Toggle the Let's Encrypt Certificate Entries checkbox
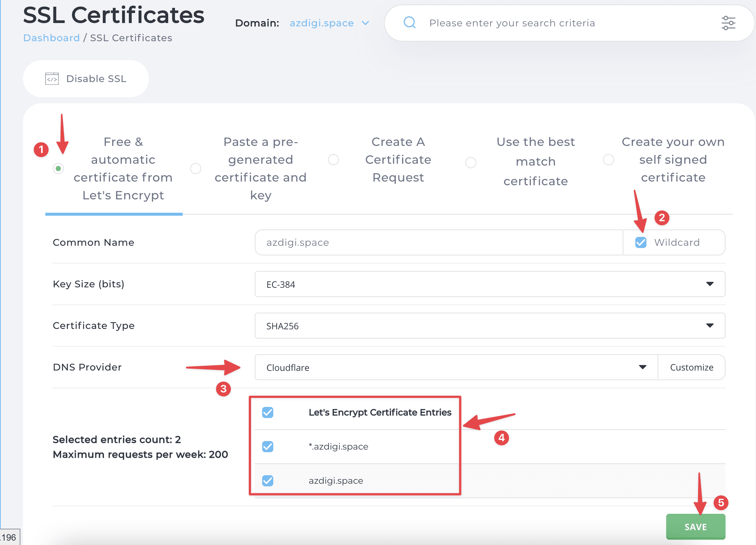This screenshot has width=756, height=545. tap(267, 412)
